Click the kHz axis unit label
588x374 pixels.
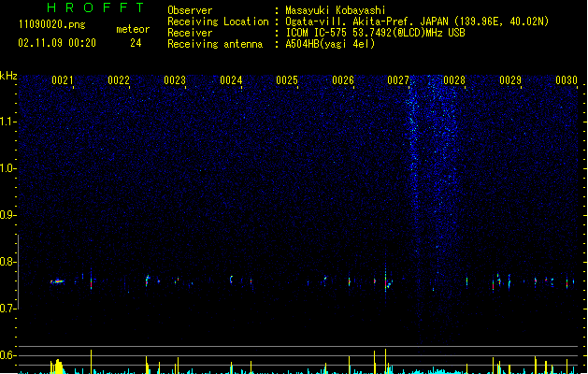click(x=8, y=76)
